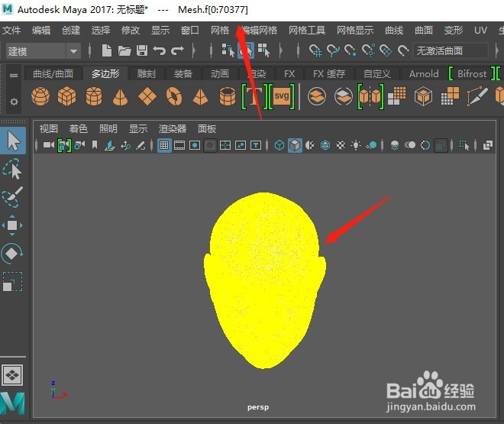Toggle snap to projected center magnet
The image size is (504, 424).
tap(368, 50)
